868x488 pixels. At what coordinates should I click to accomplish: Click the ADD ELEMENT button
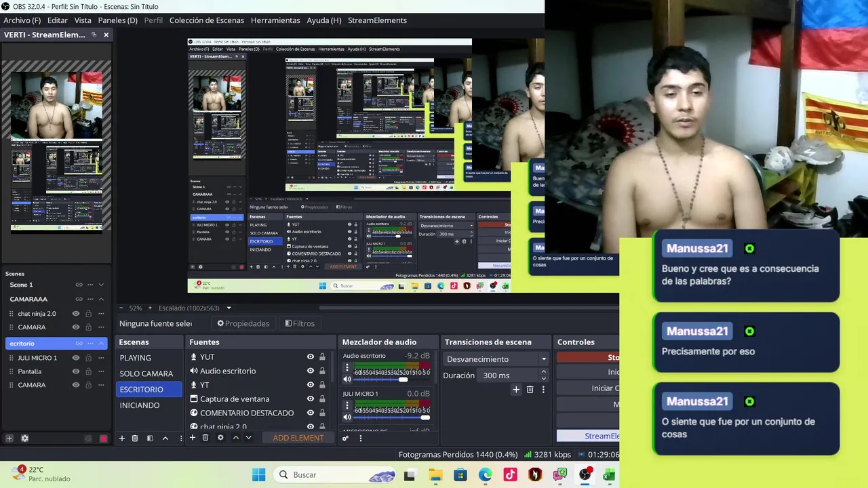[x=298, y=438]
